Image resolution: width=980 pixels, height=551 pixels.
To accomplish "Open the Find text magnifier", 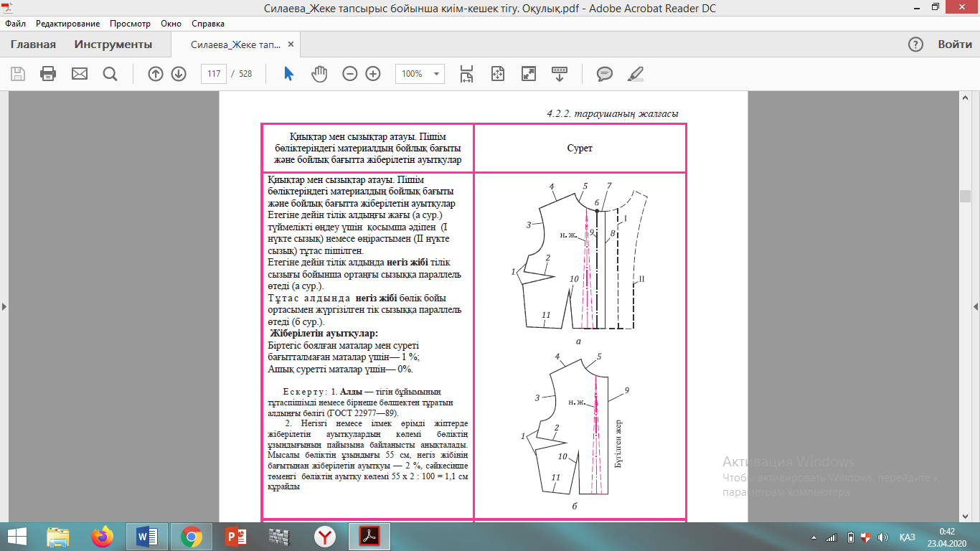I will pos(110,74).
